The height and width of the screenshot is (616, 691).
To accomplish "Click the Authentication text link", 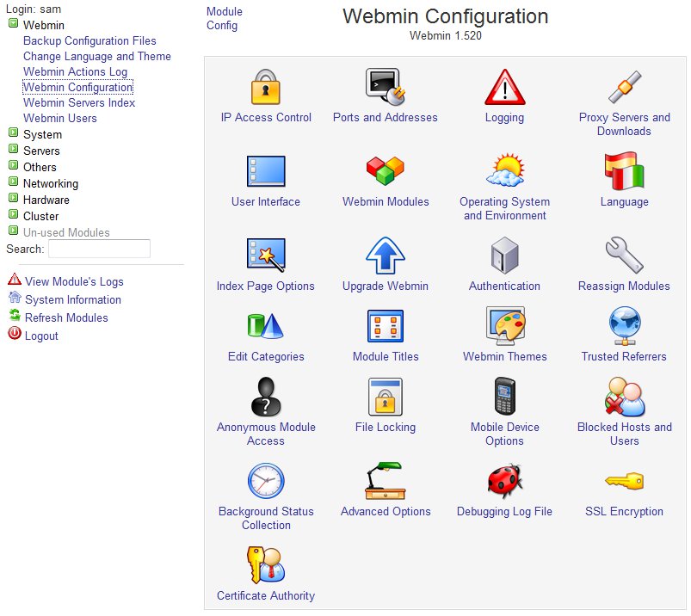I will 504,286.
